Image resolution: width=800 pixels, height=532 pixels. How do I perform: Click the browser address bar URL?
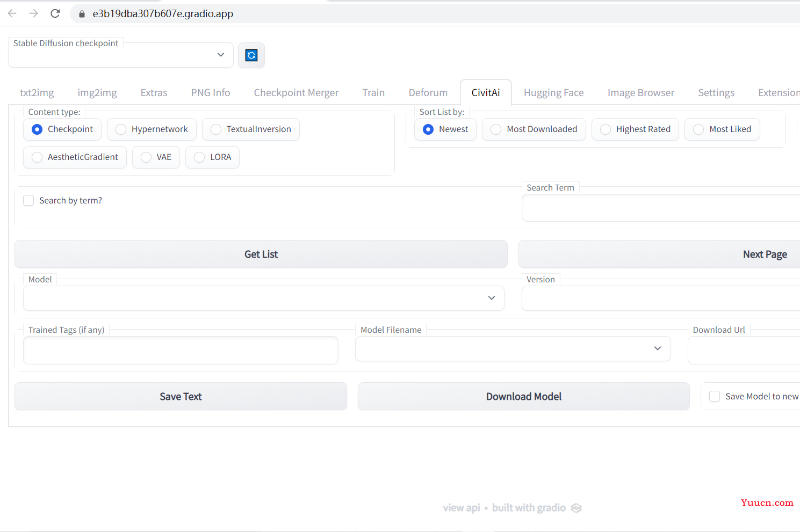tap(163, 14)
